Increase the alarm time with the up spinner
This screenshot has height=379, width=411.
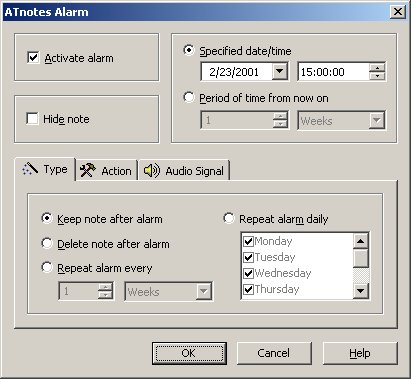click(377, 67)
